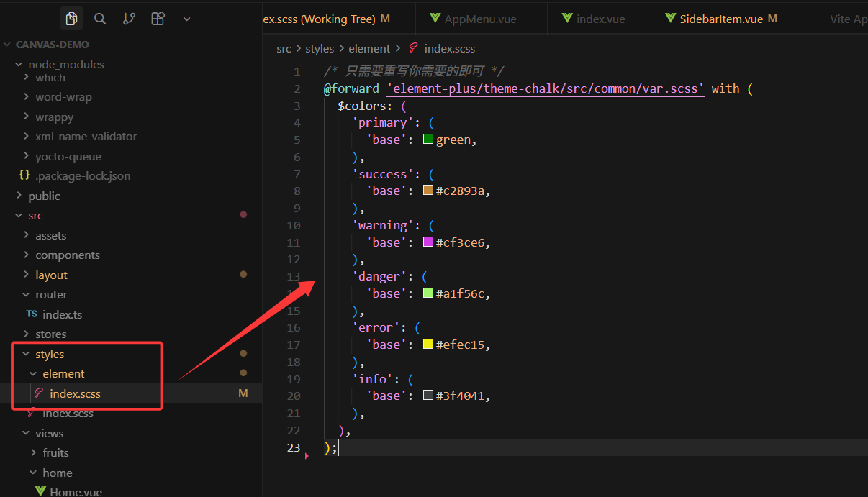Viewport: 868px width, 497px height.
Task: Click the TS icon beside index.ts
Action: [32, 314]
